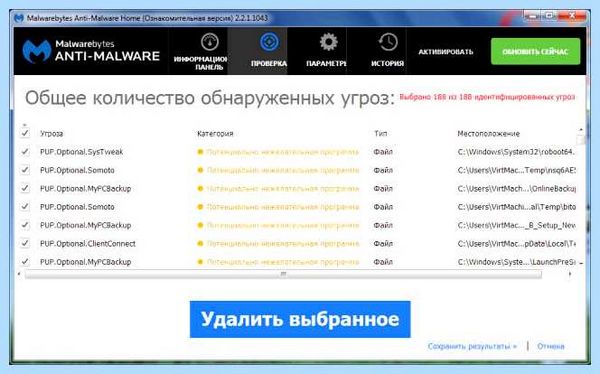
Task: Uncheck the PUP.Optional.ClientConnect checkbox
Action: click(25, 243)
